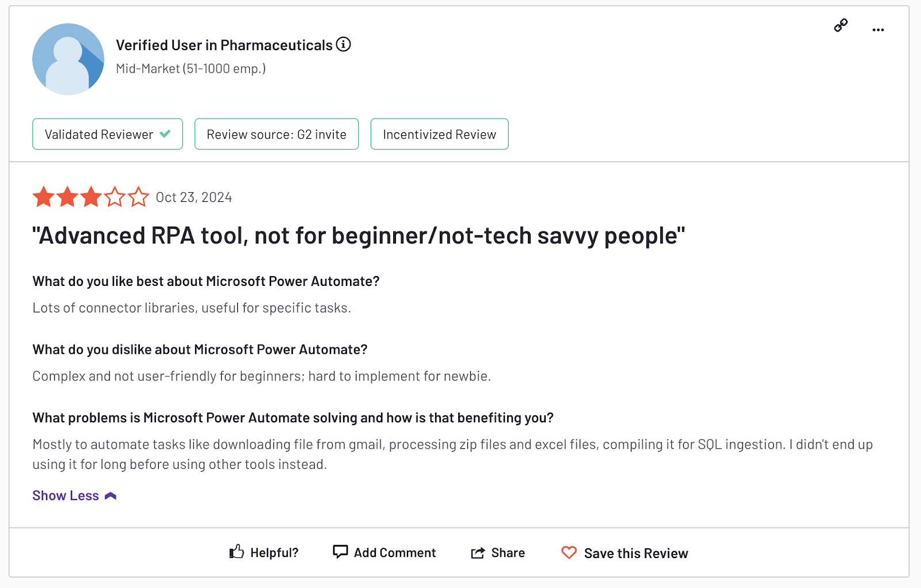Click the heart icon to save review
921x588 pixels.
(x=568, y=553)
